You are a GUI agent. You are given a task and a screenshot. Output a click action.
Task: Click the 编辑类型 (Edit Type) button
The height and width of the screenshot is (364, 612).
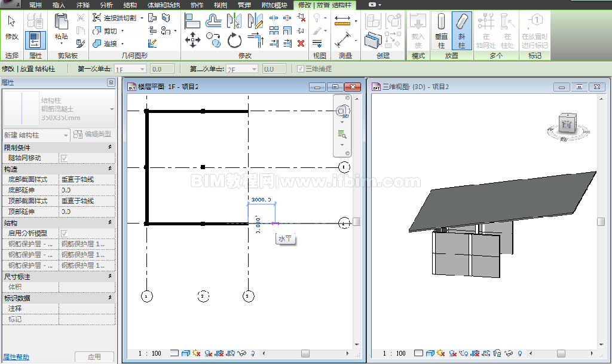pyautogui.click(x=93, y=134)
